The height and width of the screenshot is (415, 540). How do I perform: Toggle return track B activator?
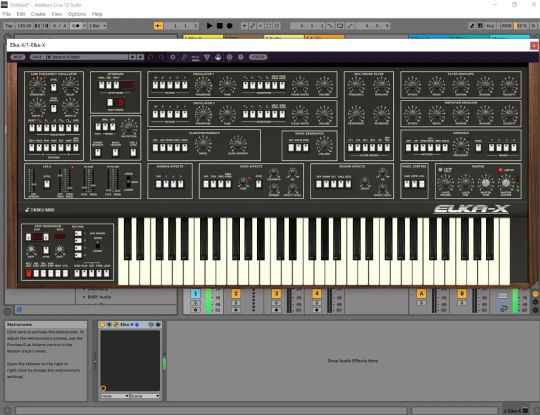(462, 293)
